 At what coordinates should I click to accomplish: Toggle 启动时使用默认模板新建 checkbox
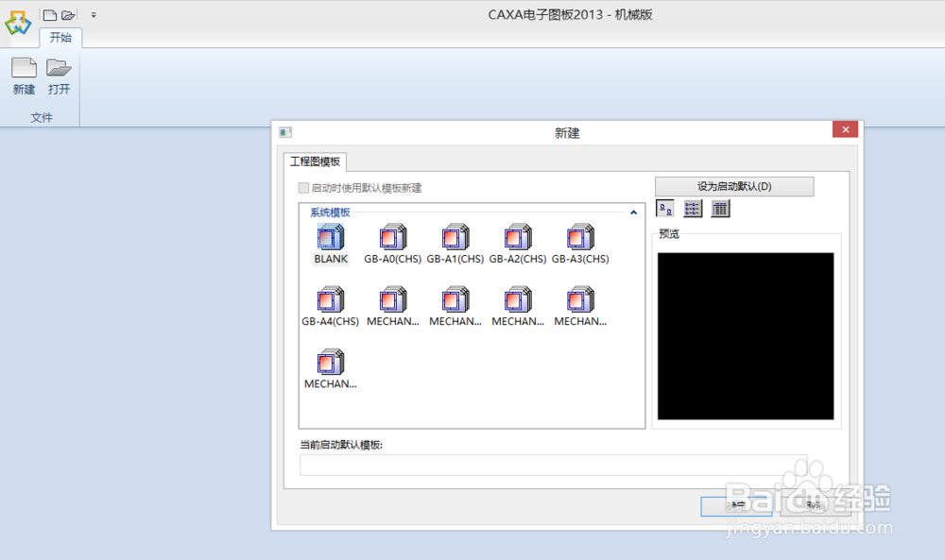click(303, 188)
